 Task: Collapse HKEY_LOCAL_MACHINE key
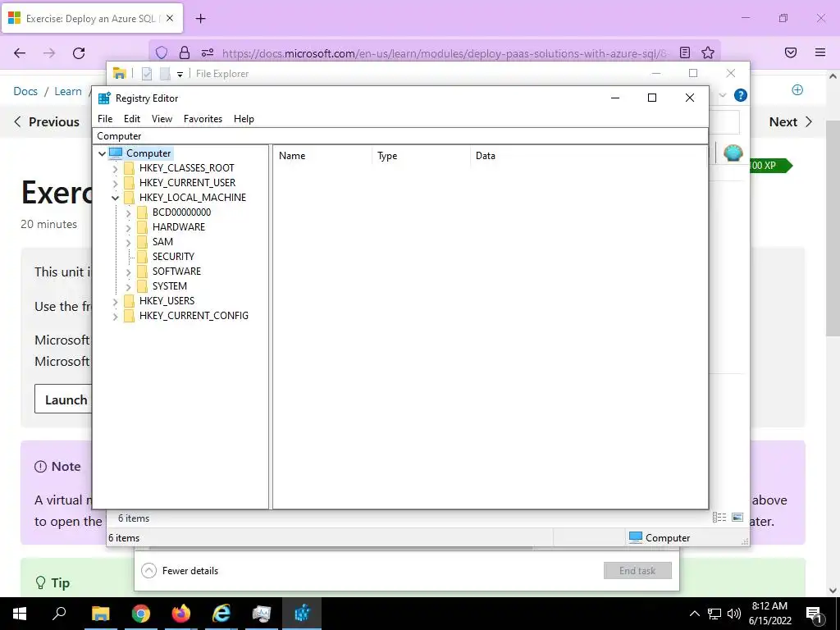click(115, 199)
